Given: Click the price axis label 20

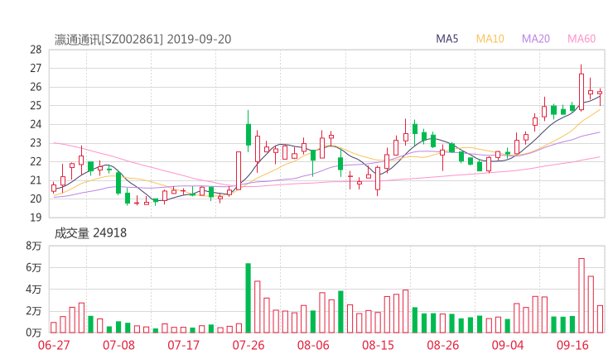Looking at the screenshot, I should click(x=36, y=199).
